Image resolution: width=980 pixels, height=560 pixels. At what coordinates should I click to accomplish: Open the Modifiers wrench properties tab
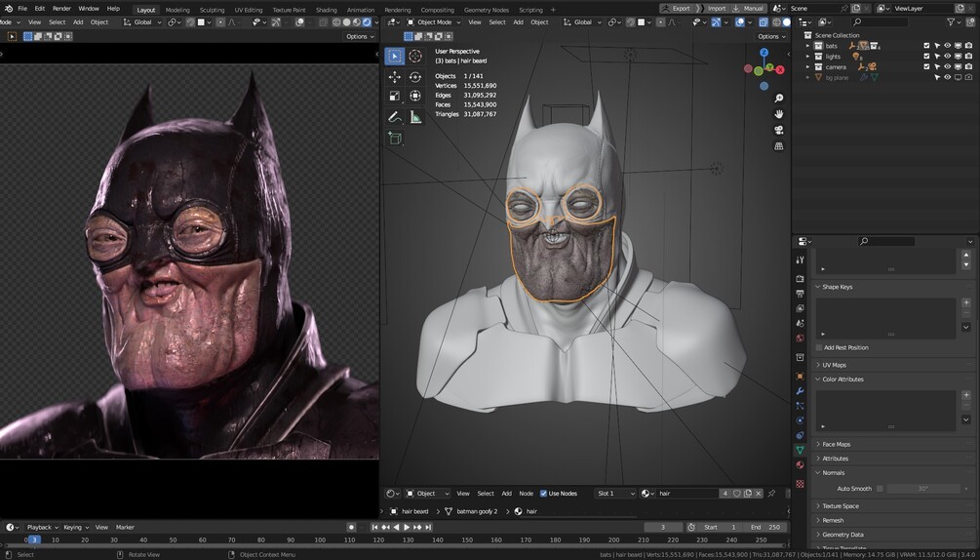800,390
